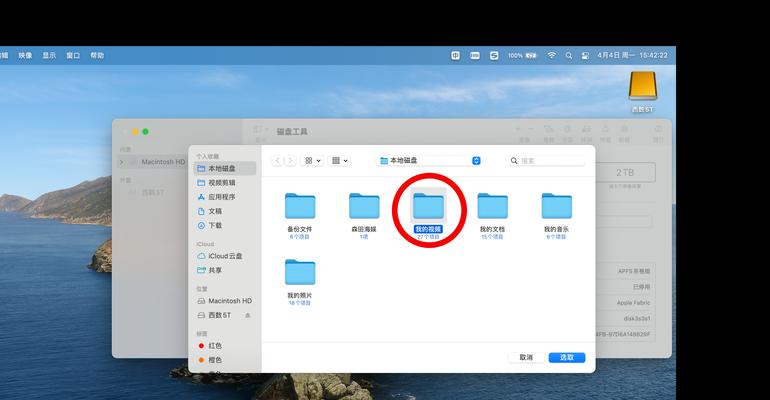Open sidebar view dropdown in the 磁盘工具 toolbar
The image size is (770, 400).
(x=260, y=130)
